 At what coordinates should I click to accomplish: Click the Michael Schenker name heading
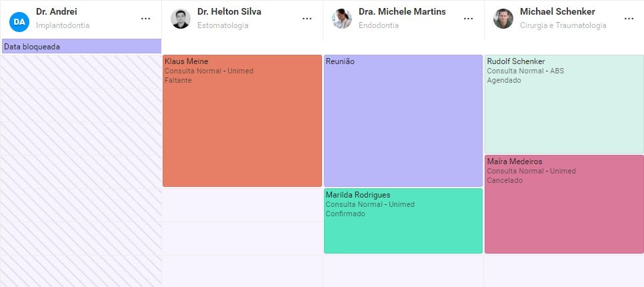click(557, 11)
